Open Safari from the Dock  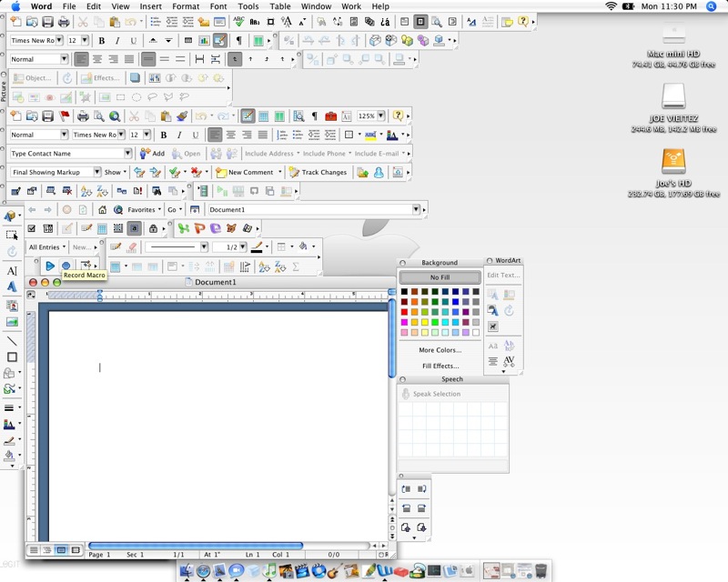click(x=203, y=571)
